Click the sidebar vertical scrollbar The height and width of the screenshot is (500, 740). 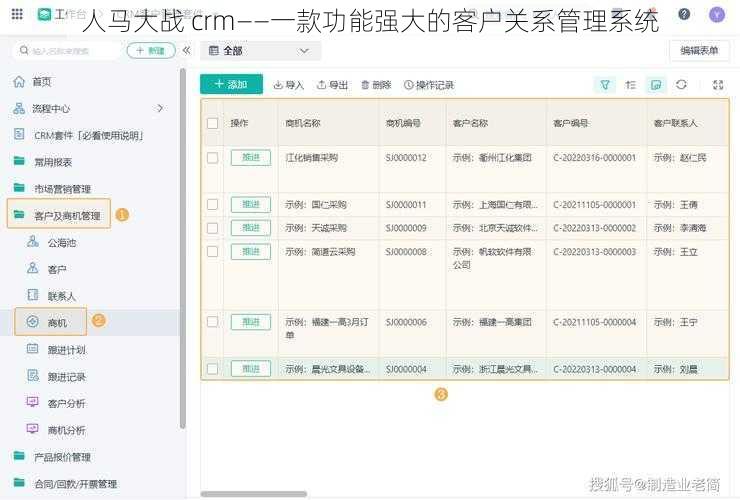[x=183, y=249]
